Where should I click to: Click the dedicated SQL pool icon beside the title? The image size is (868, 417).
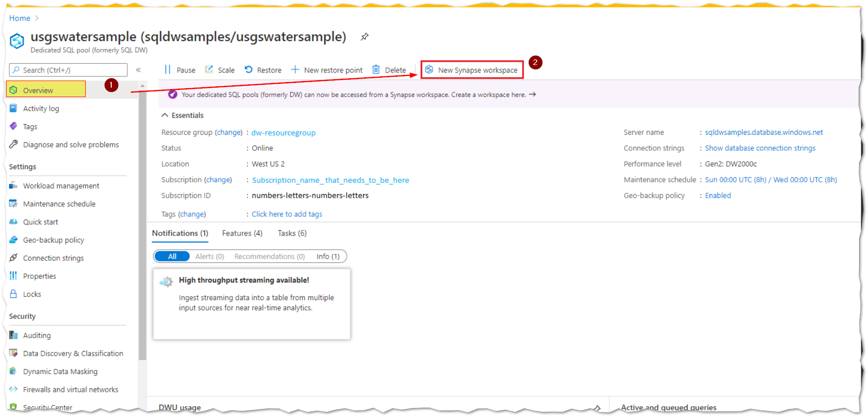(x=17, y=41)
